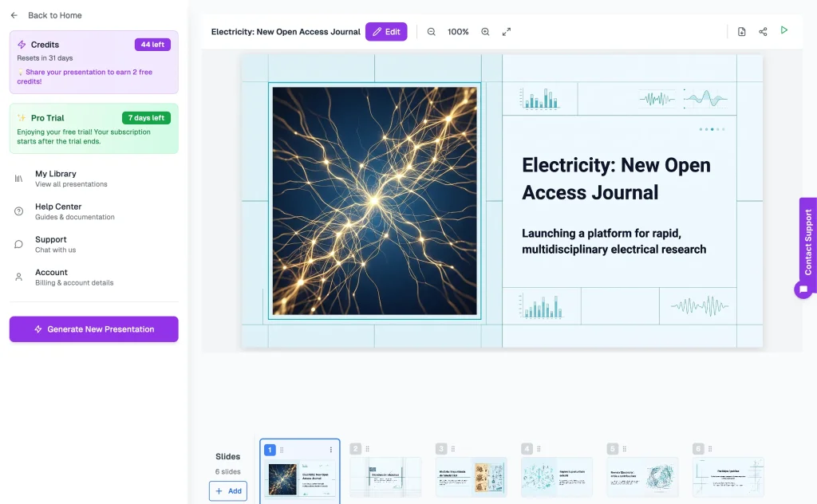Click the neural network slide image

(375, 201)
